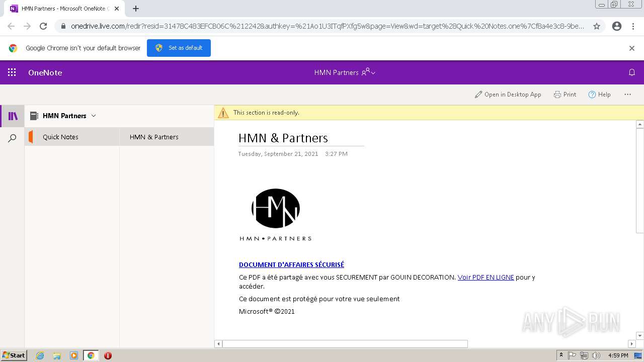This screenshot has height=362, width=644.
Task: Open the more options ellipsis menu
Action: click(x=627, y=95)
